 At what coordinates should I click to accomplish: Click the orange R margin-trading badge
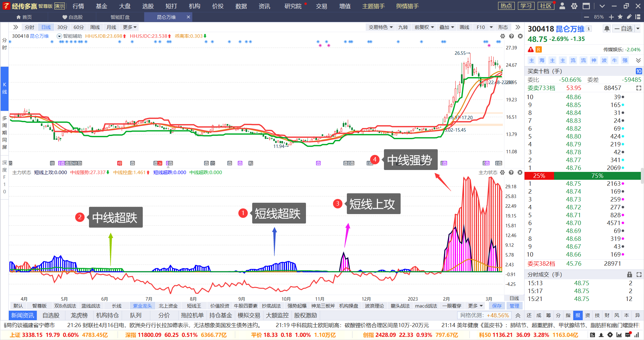pyautogui.click(x=539, y=49)
